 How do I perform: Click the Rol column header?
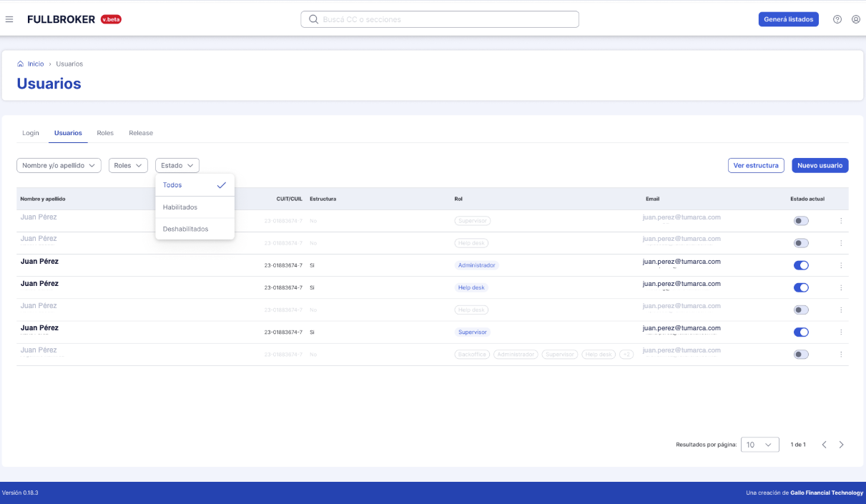458,199
